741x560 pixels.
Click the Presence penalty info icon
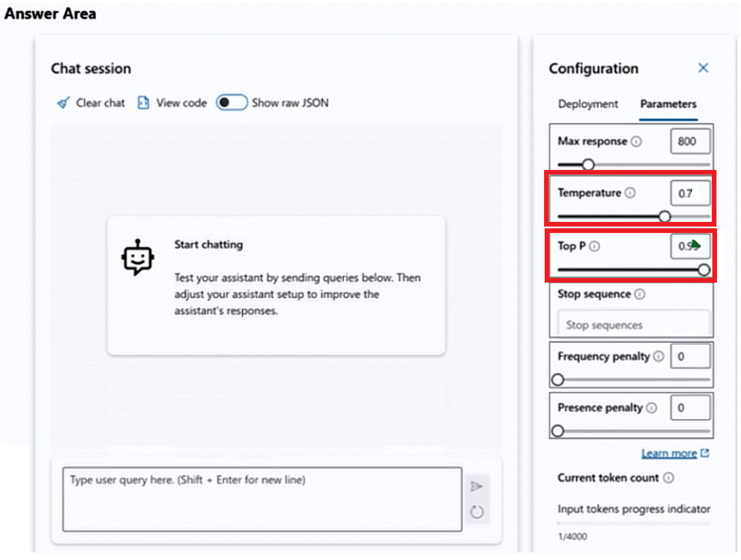tap(652, 408)
